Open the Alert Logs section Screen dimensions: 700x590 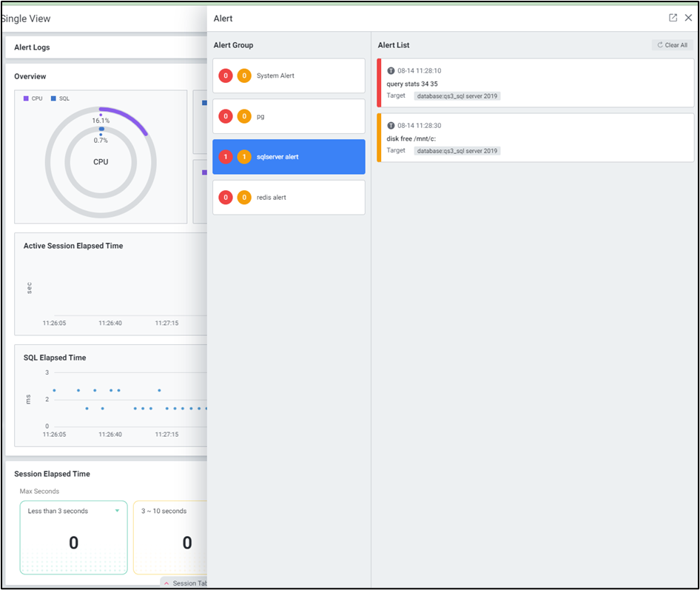[33, 47]
